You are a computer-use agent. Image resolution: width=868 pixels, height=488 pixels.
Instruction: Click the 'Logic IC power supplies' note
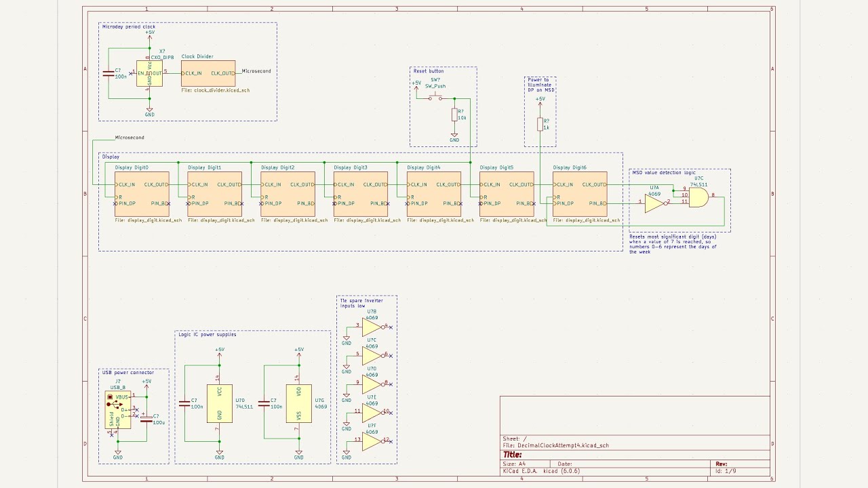[x=208, y=334]
